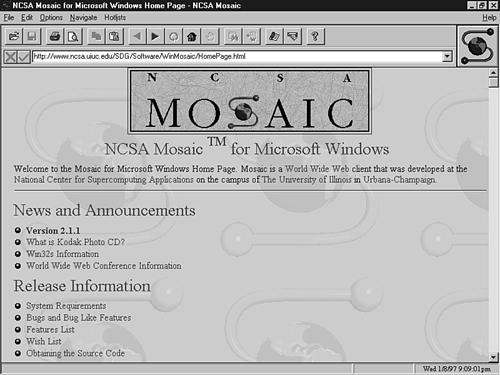Go forward using the right arrow icon
Viewport: 500px width, 375px height.
155,36
